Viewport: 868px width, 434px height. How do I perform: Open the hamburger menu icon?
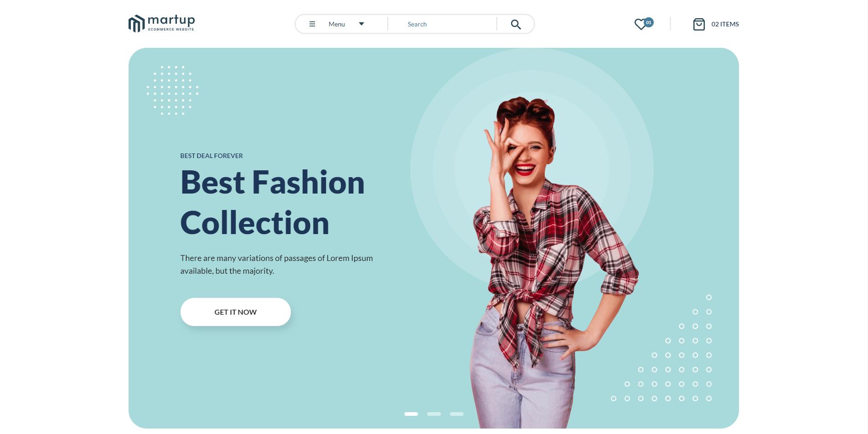[x=312, y=24]
